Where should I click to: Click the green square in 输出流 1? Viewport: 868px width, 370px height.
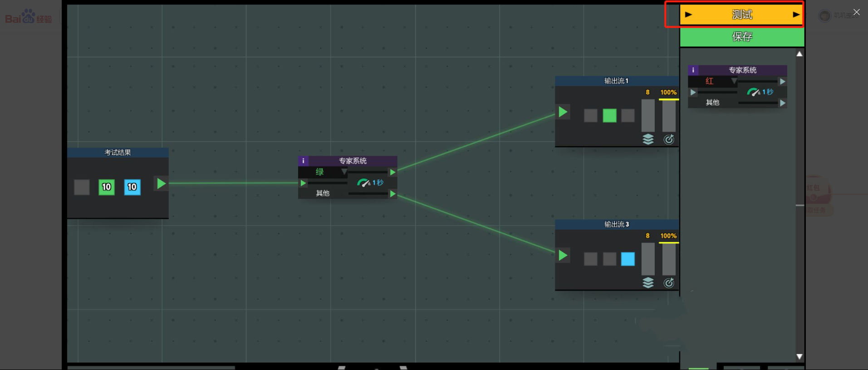[x=609, y=116]
